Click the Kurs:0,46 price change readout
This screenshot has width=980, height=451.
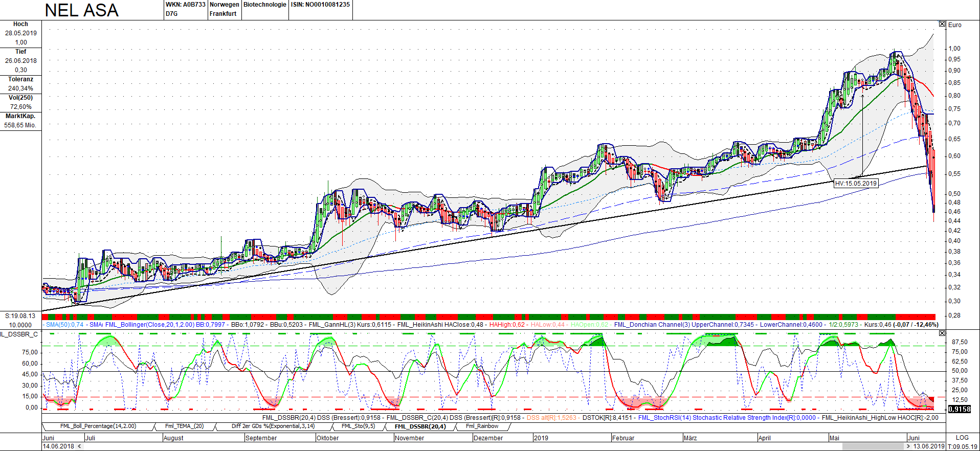901,325
